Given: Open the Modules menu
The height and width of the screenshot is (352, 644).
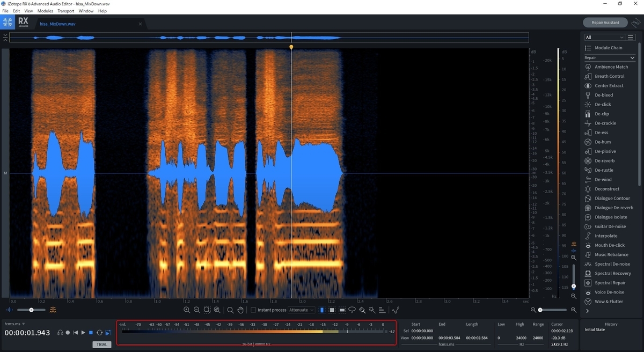Looking at the screenshot, I should 45,11.
